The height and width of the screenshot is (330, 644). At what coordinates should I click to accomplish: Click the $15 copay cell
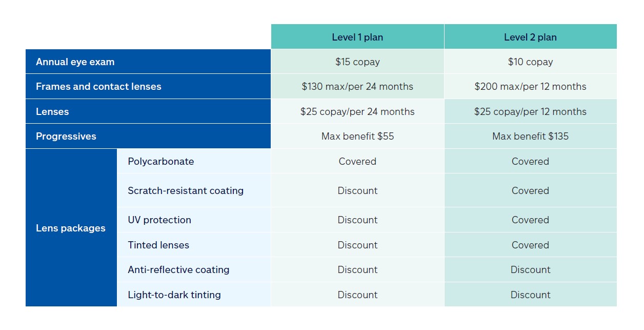[357, 62]
